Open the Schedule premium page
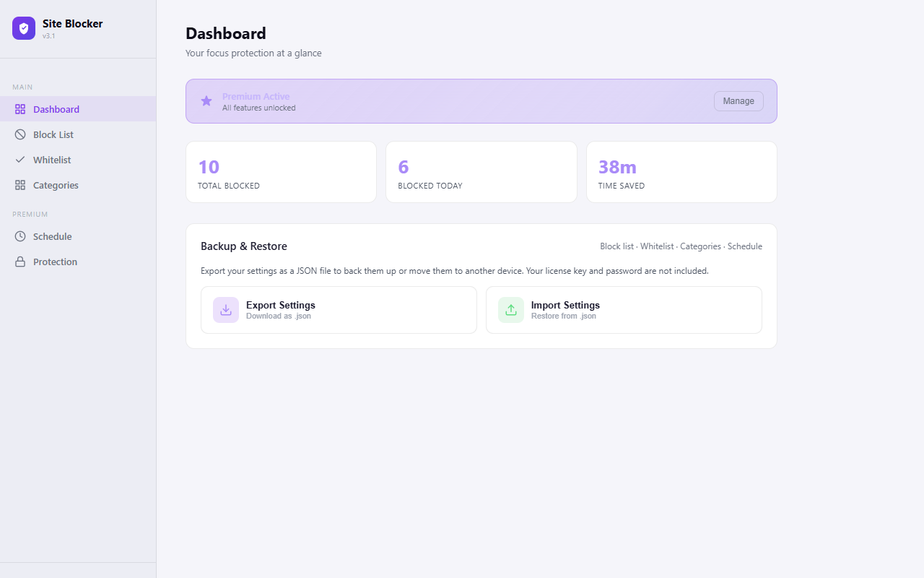This screenshot has width=924, height=578. pyautogui.click(x=78, y=236)
